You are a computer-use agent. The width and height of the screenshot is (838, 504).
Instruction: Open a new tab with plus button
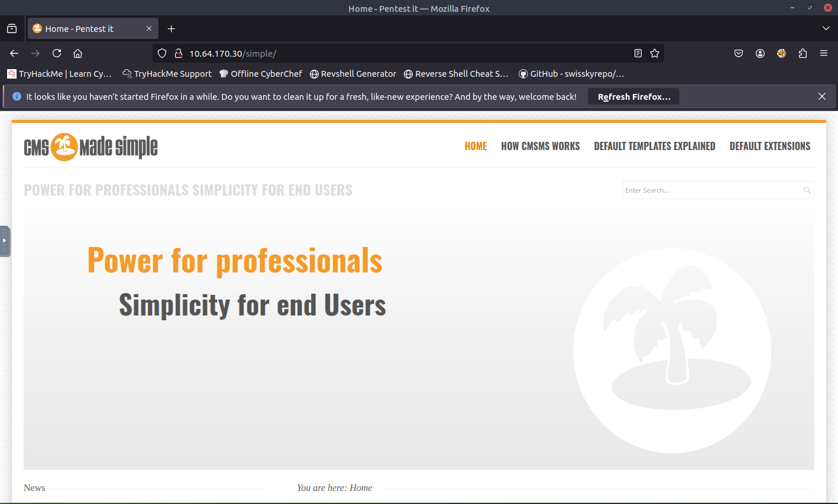point(171,28)
